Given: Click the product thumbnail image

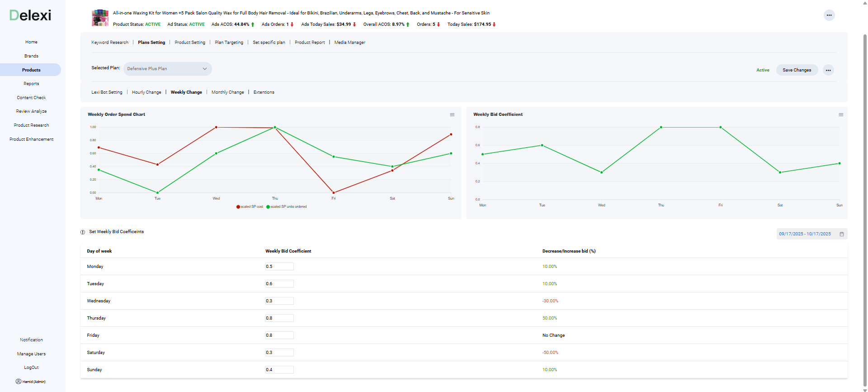Looking at the screenshot, I should coord(100,18).
